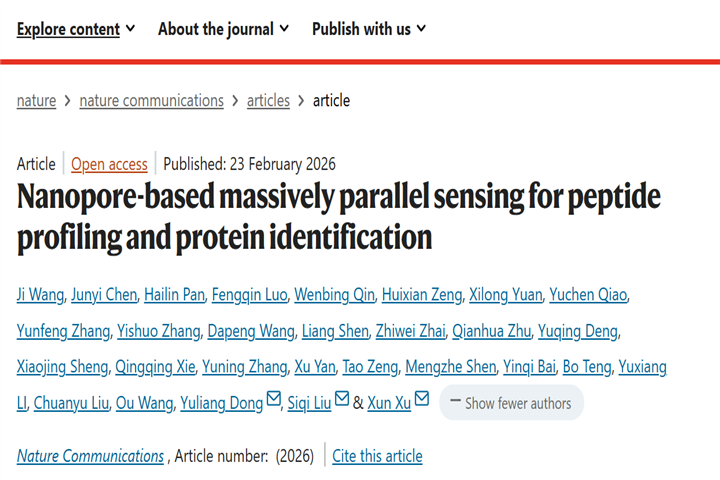Click author name Chuanyu Liu
The image size is (720, 480).
coord(72,403)
